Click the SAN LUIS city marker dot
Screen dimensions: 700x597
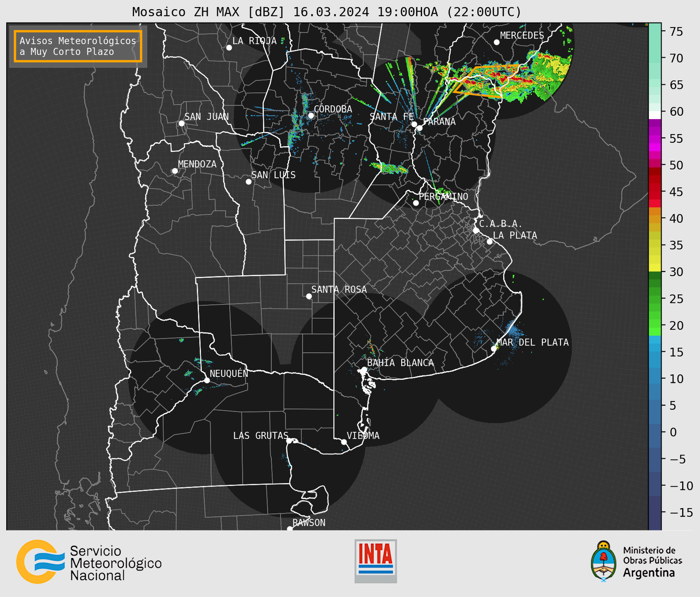click(249, 182)
